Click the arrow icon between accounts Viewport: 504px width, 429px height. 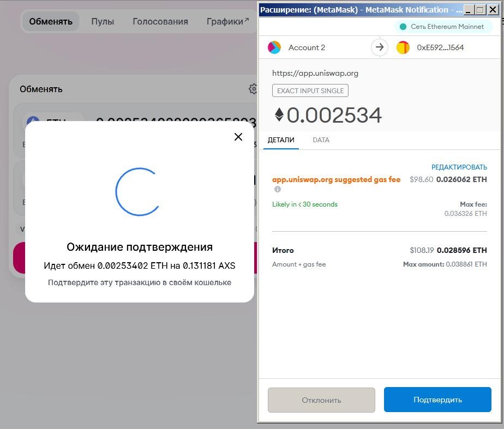tap(379, 47)
